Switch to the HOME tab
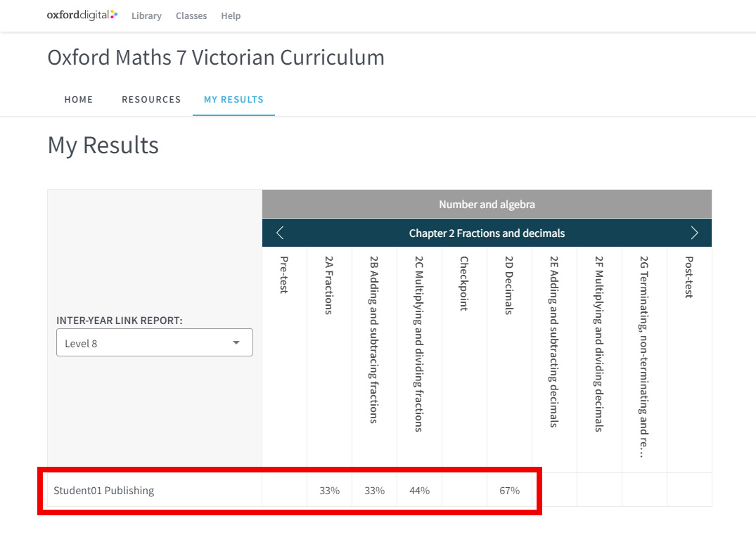Viewport: 756px width, 542px height. 79,99
